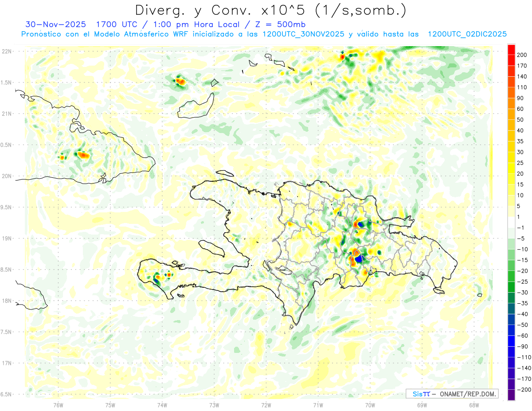Image resolution: width=532 pixels, height=411 pixels.
Task: Click the positive '40' colorbar value
Action: (521, 130)
